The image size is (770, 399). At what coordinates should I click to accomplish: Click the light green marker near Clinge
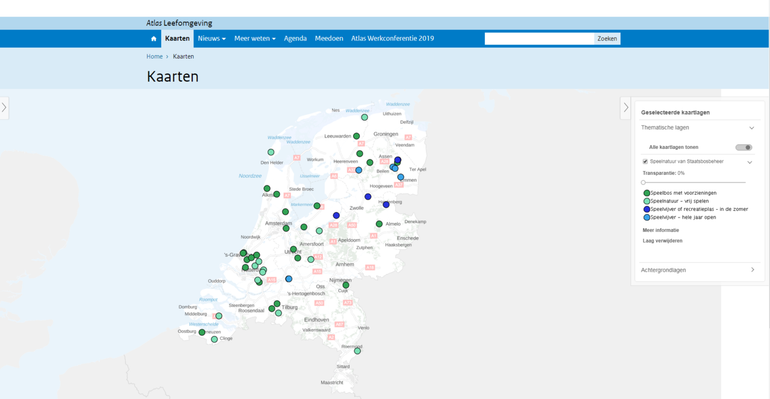pyautogui.click(x=214, y=339)
